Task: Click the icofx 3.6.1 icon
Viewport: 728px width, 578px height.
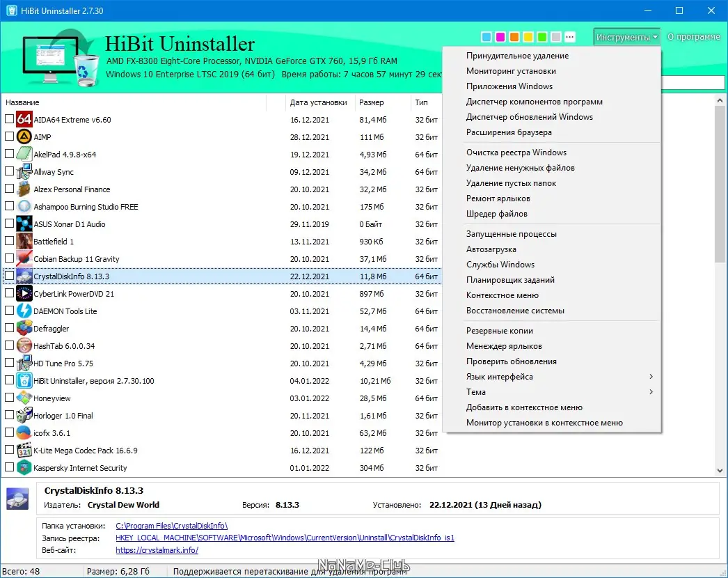Action: click(24, 433)
